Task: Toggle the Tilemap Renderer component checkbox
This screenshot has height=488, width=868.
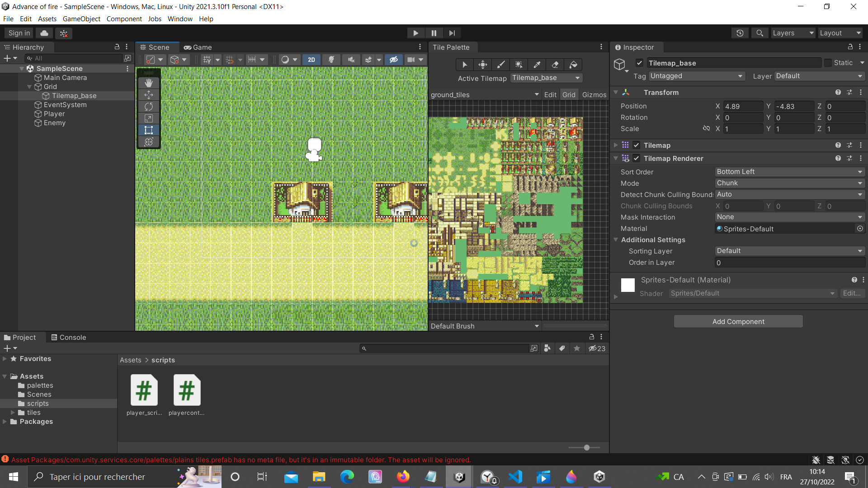Action: (636, 158)
